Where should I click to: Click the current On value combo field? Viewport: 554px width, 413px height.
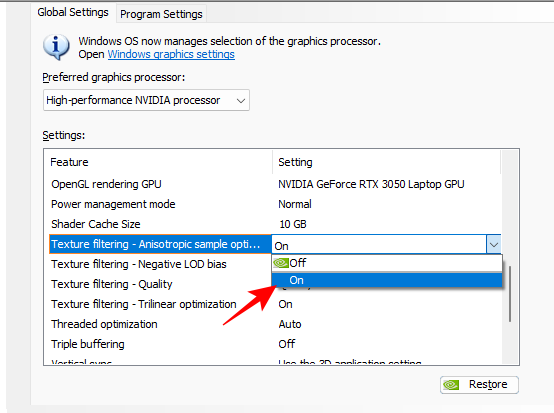(379, 245)
